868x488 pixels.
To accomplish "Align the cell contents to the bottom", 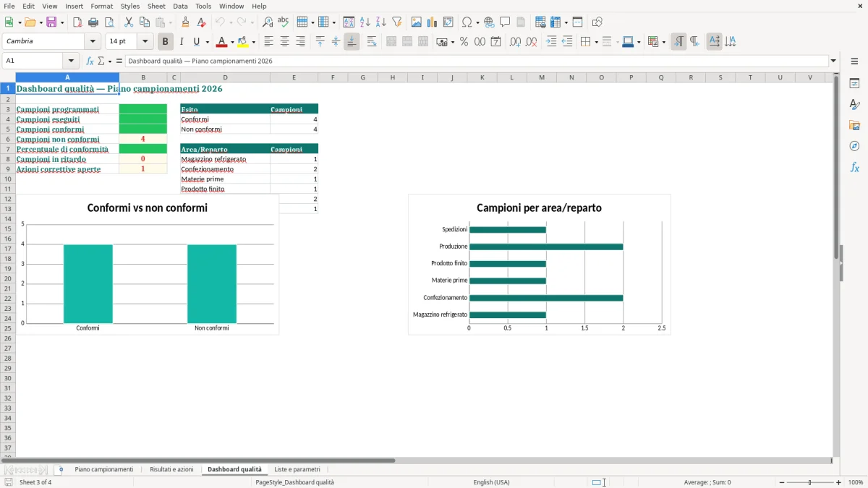I will tap(352, 42).
